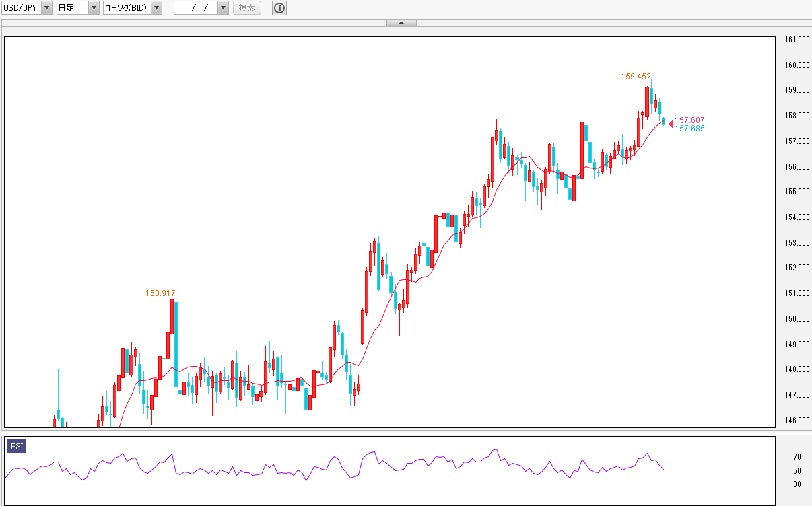Click the empty date input field
Image resolution: width=812 pixels, height=506 pixels.
pos(195,8)
